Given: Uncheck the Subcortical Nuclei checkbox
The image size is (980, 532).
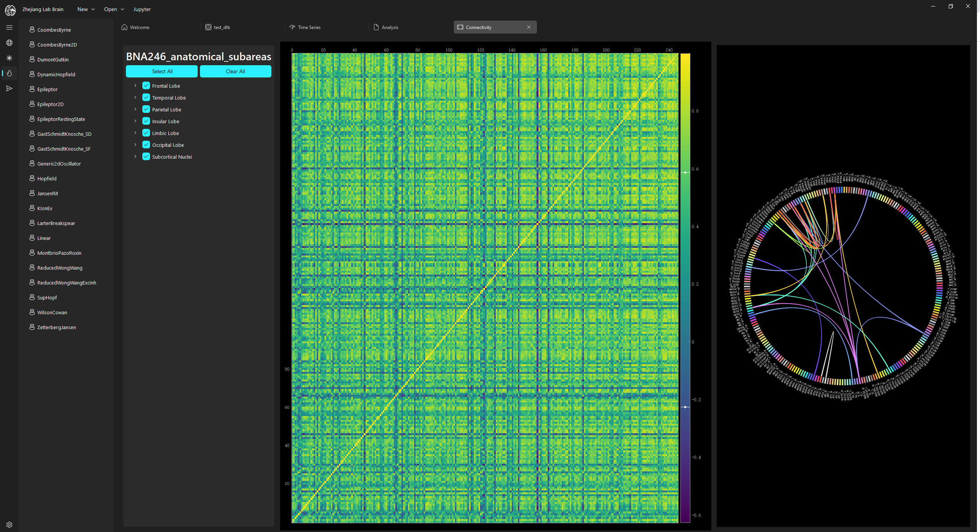Looking at the screenshot, I should (146, 157).
